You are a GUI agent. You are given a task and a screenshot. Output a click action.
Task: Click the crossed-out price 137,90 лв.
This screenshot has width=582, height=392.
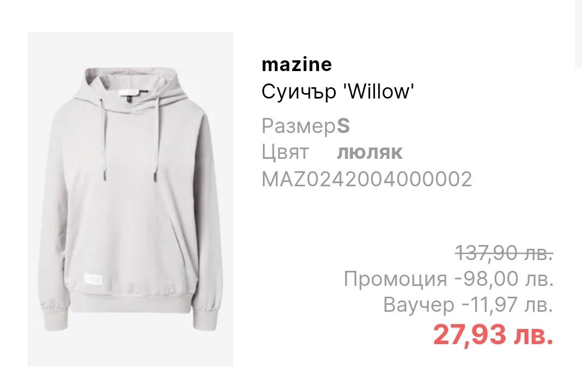point(505,254)
